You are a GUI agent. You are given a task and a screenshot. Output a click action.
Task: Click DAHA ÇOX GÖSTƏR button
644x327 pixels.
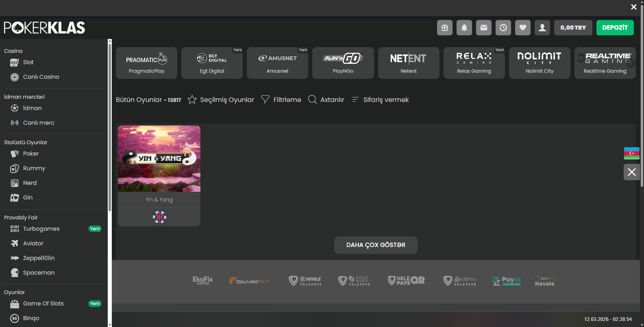pos(376,245)
